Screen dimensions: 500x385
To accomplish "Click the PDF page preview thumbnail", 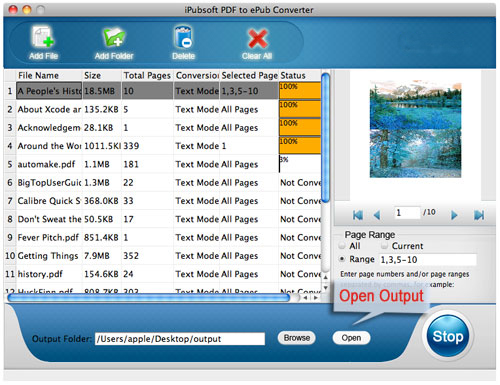I will tap(415, 130).
